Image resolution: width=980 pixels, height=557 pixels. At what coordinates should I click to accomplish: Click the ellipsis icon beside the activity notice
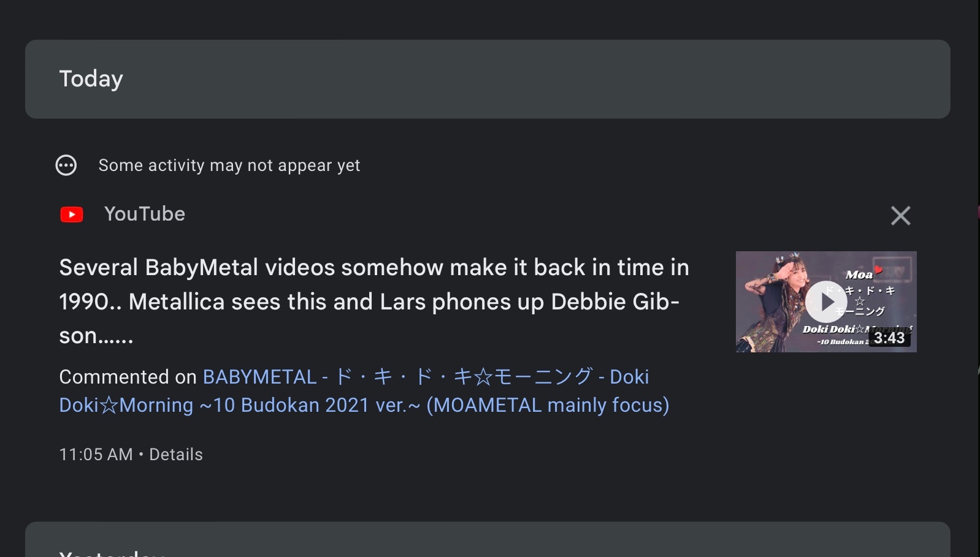coord(66,165)
